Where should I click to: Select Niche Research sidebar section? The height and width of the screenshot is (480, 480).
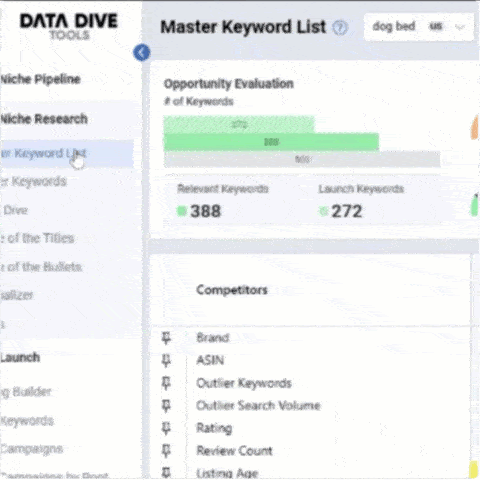pos(44,119)
